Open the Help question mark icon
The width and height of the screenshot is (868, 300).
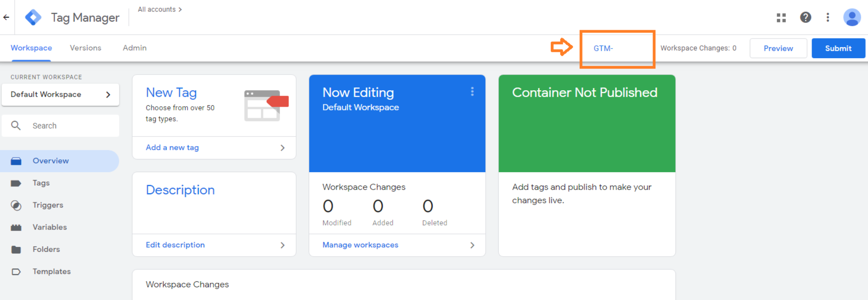pos(806,17)
